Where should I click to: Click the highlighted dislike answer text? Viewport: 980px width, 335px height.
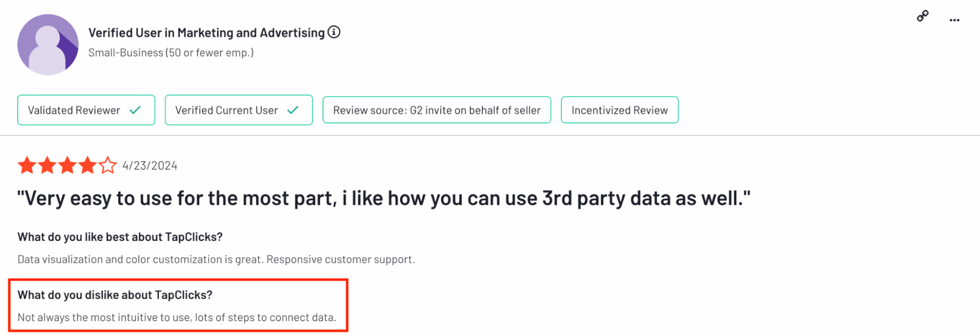tap(176, 317)
